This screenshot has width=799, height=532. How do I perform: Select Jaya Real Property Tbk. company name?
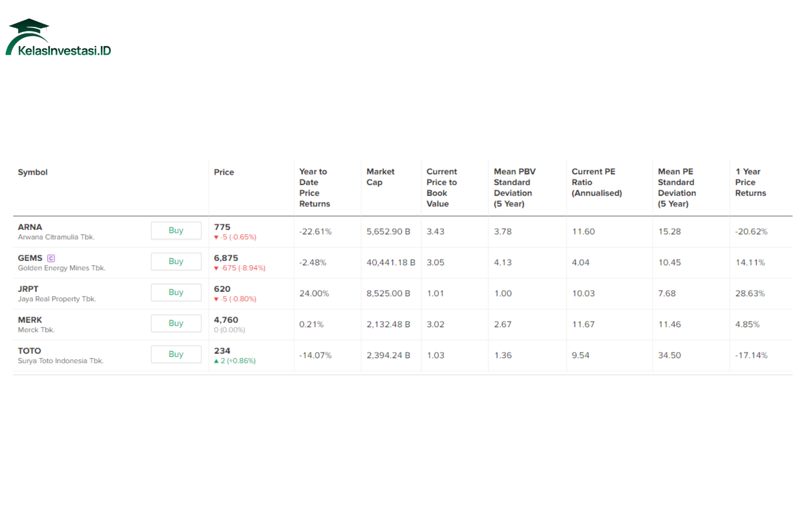click(x=57, y=299)
